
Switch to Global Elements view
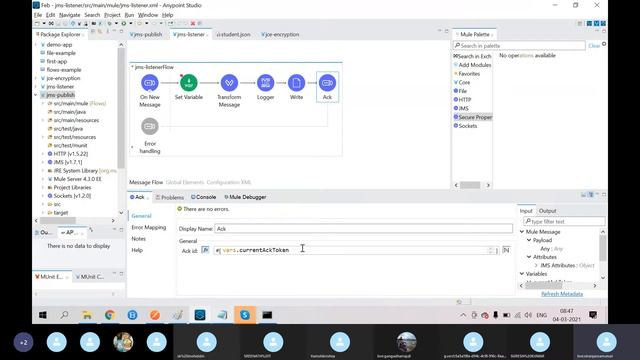184,182
